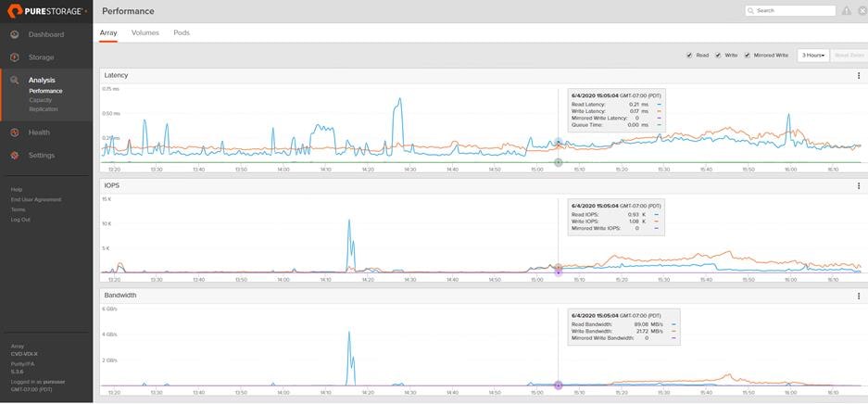Click the Bandwidth chart purple marker dot
Viewport: 868px width, 404px height.
pyautogui.click(x=558, y=385)
